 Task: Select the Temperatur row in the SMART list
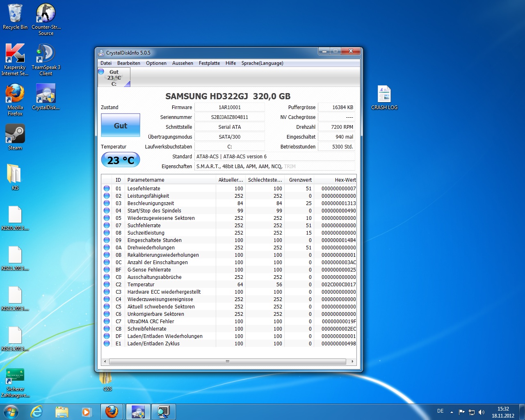(141, 284)
